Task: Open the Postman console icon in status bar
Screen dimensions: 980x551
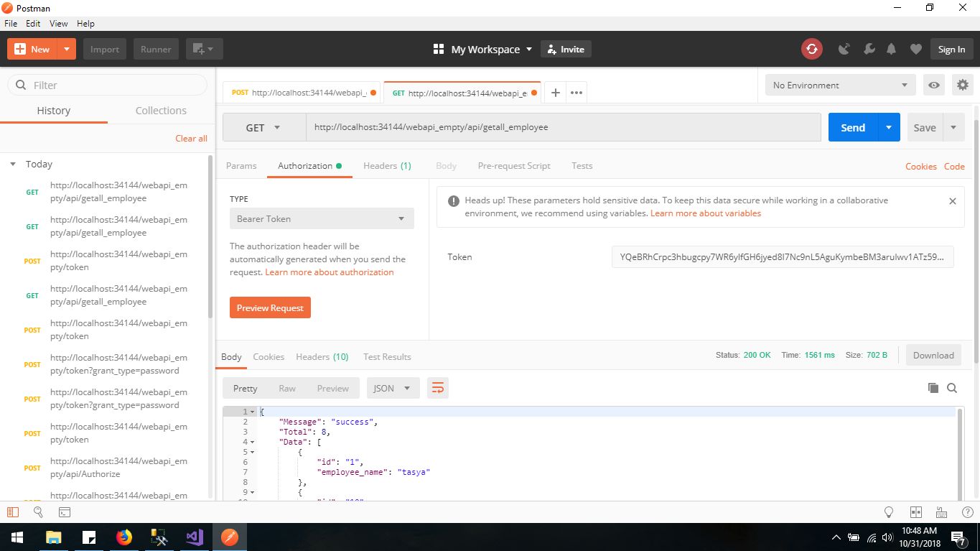Action: click(64, 512)
